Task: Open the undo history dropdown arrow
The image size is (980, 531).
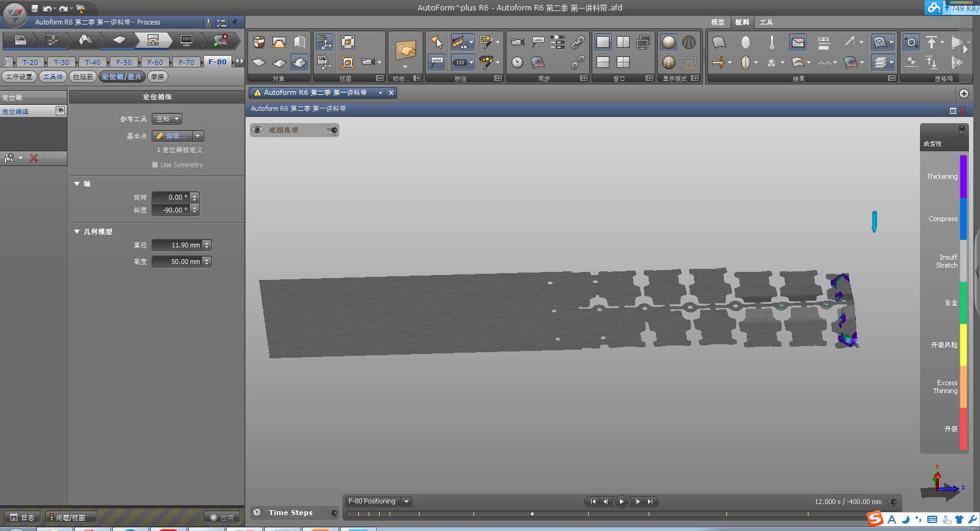Action: pos(55,9)
